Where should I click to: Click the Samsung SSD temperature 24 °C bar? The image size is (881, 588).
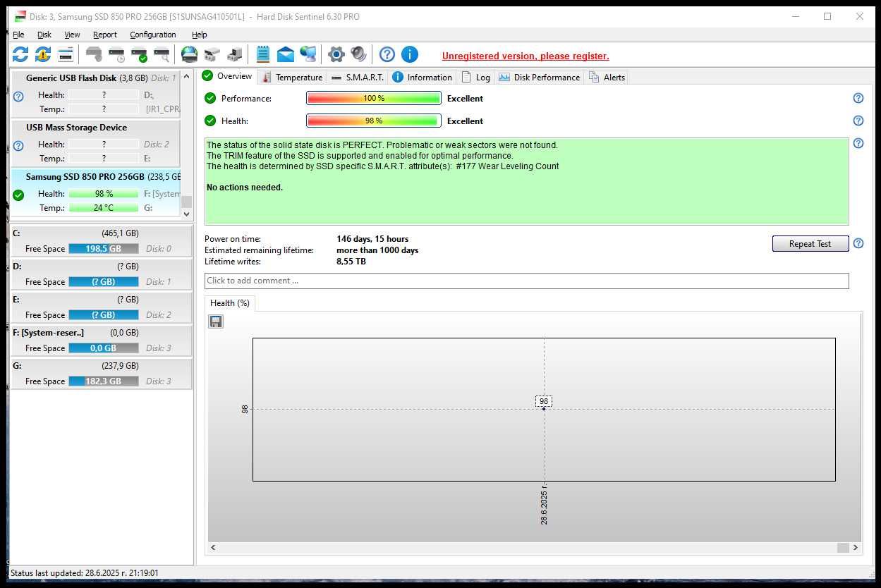click(104, 208)
